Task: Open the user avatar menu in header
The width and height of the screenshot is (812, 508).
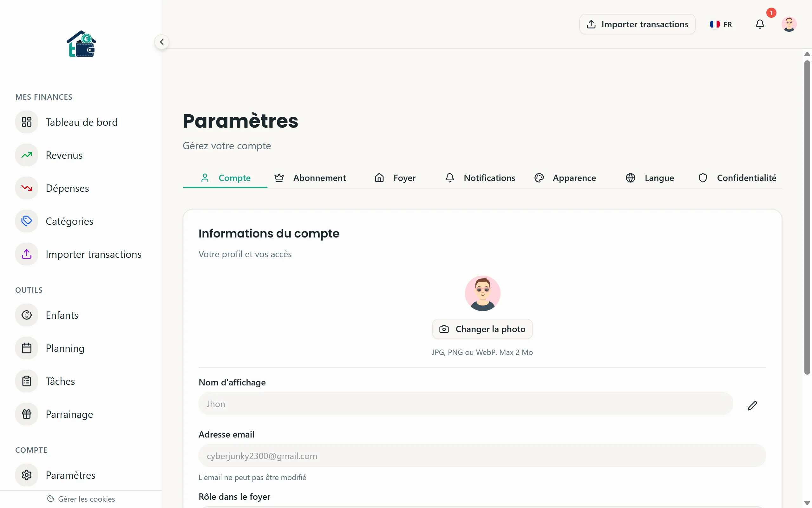Action: [789, 24]
